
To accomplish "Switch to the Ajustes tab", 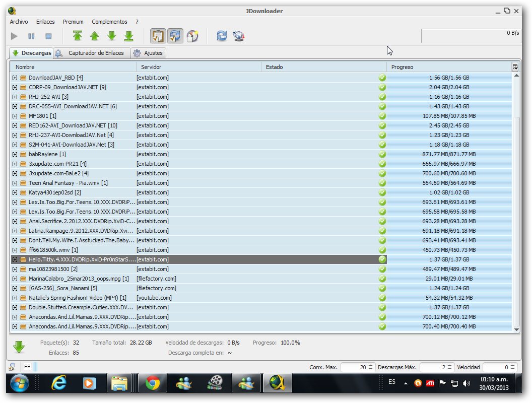I will click(x=149, y=53).
